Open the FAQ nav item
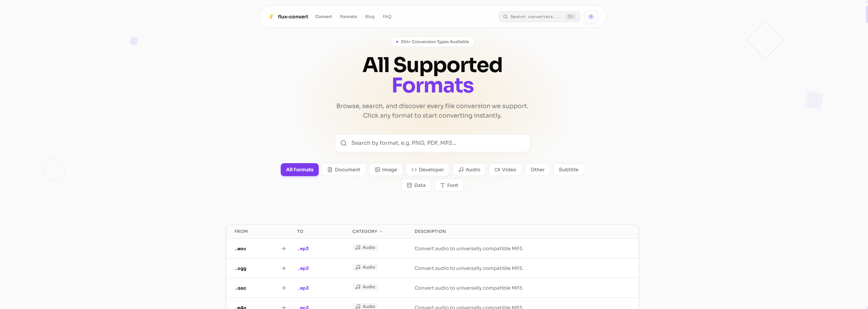The height and width of the screenshot is (309, 868). [387, 17]
